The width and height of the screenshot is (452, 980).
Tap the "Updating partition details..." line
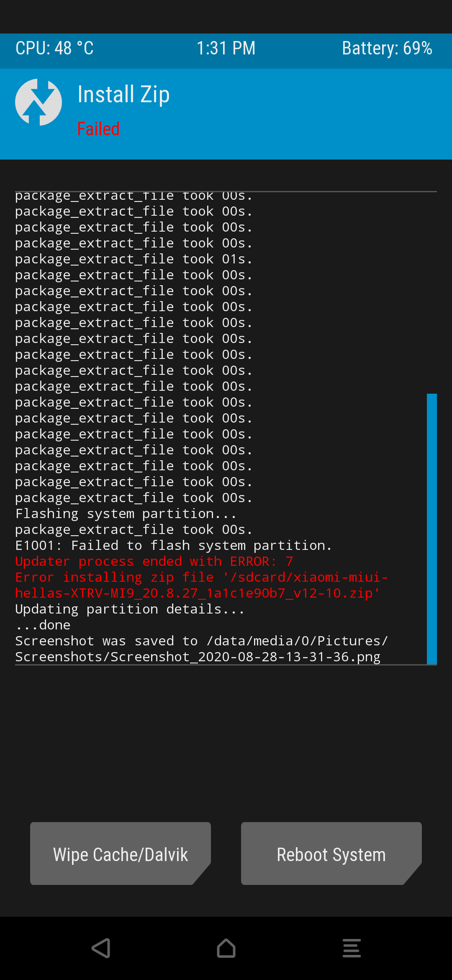click(x=130, y=609)
